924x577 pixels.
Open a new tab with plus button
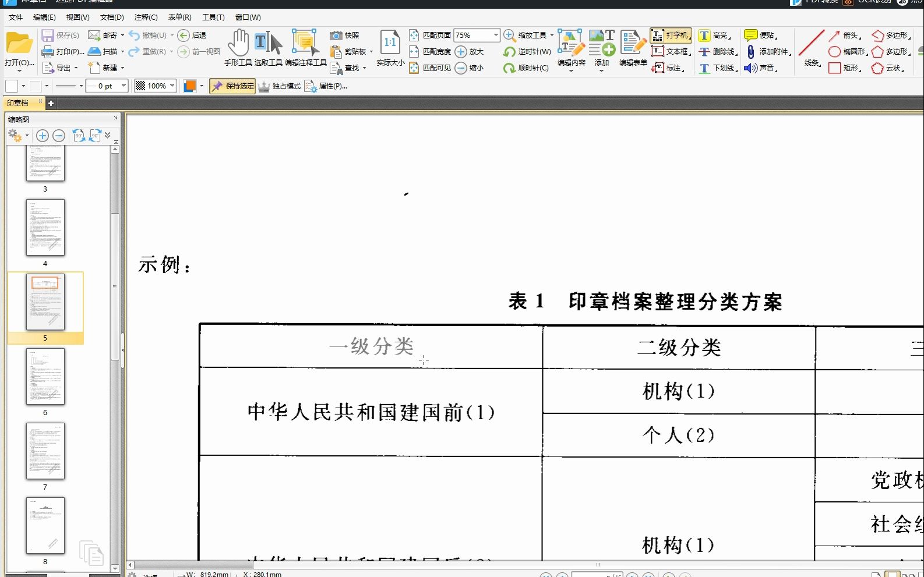(51, 103)
